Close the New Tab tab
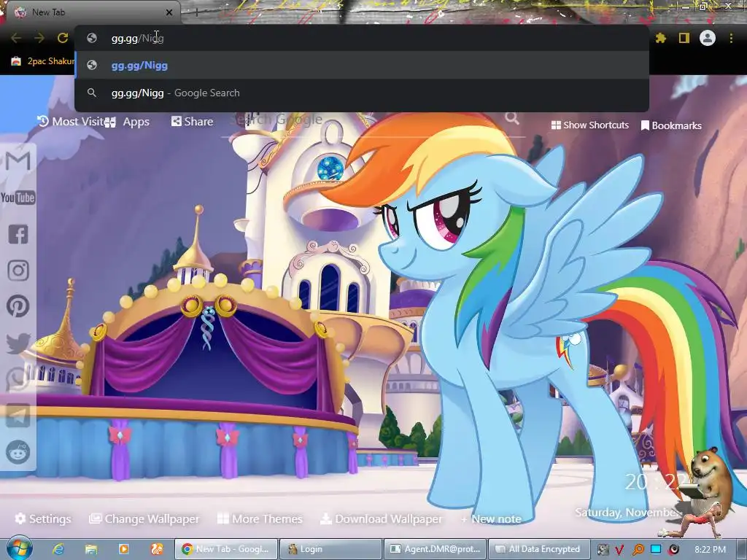 [x=169, y=12]
